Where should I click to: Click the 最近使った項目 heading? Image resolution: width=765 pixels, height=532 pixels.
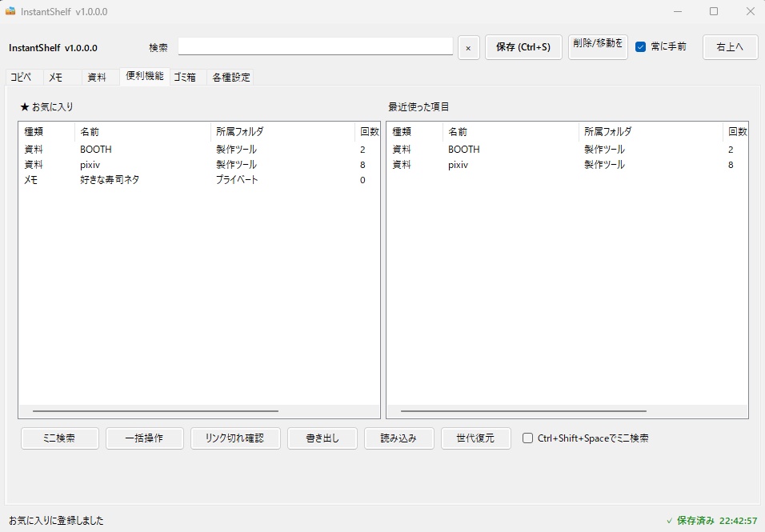coord(419,106)
